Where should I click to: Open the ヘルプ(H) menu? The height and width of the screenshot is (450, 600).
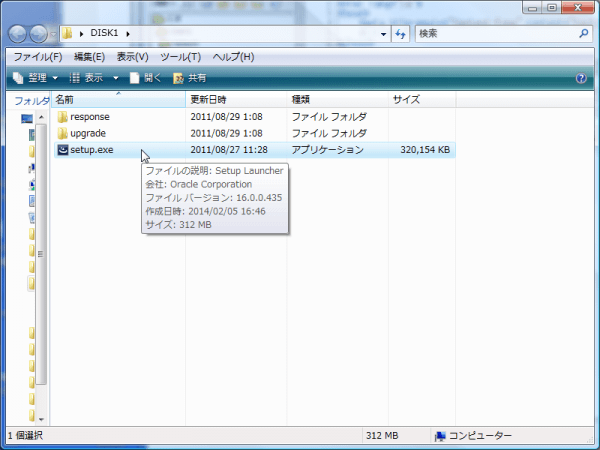pyautogui.click(x=233, y=57)
